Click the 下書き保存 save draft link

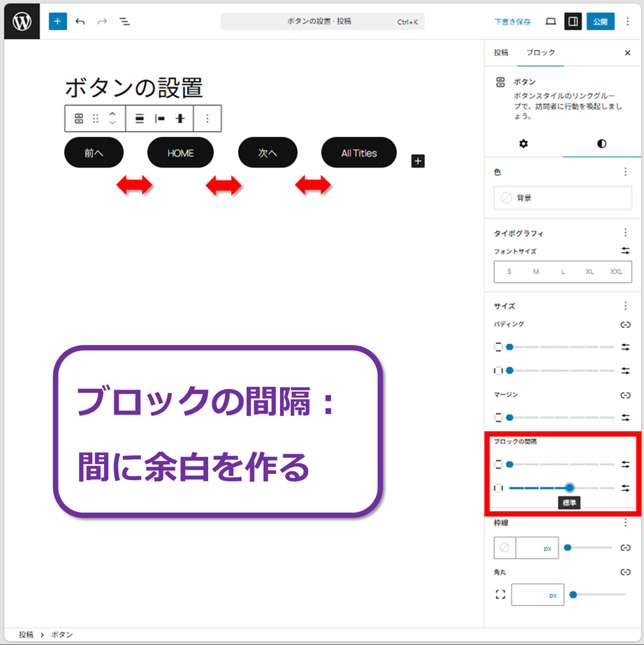(x=513, y=22)
